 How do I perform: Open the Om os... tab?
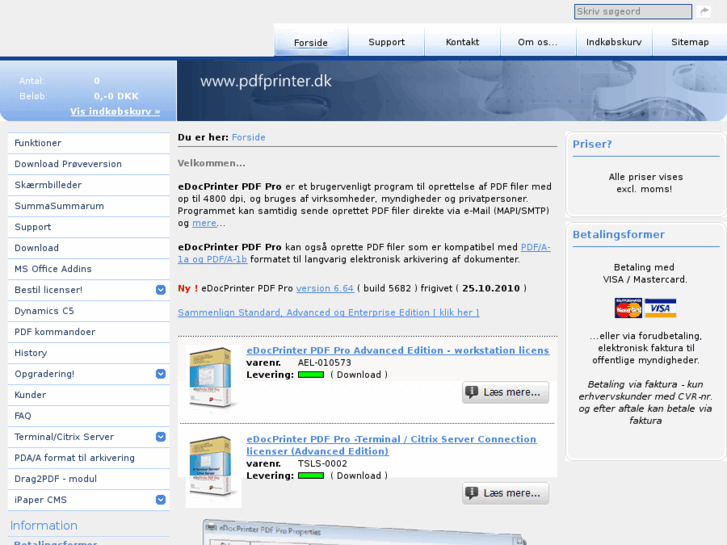click(x=538, y=42)
